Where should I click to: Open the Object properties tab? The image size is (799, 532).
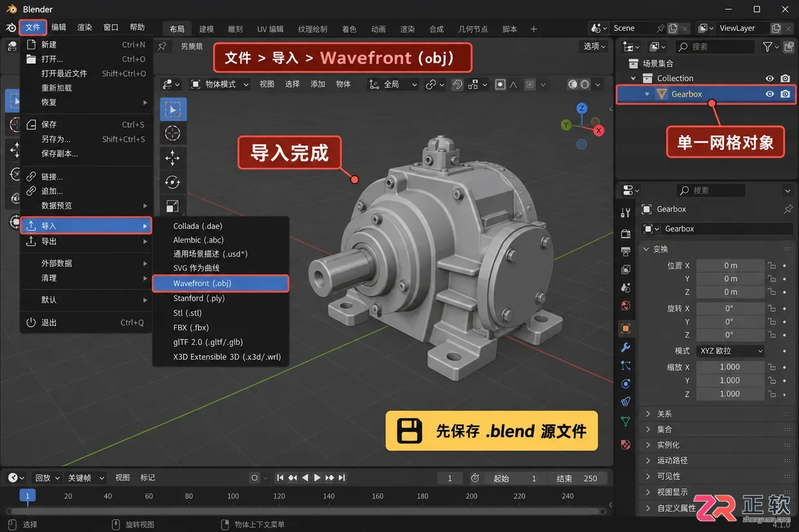[x=625, y=328]
